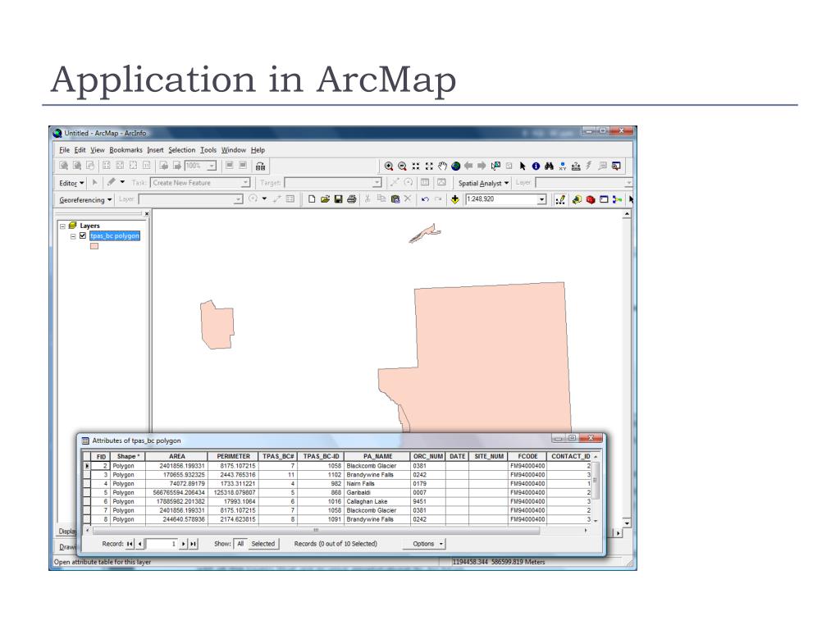Image resolution: width=840 pixels, height=630 pixels.
Task: Select the Zoom In tool
Action: (389, 166)
